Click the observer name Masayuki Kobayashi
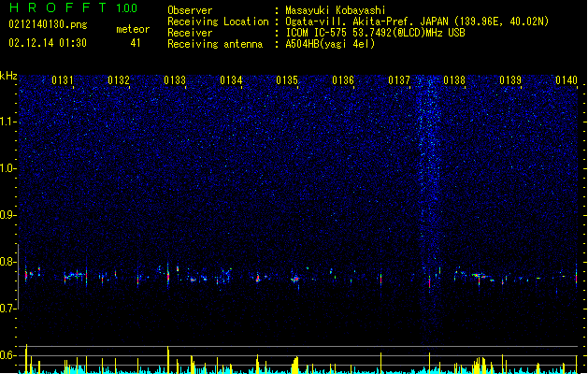 click(x=336, y=10)
